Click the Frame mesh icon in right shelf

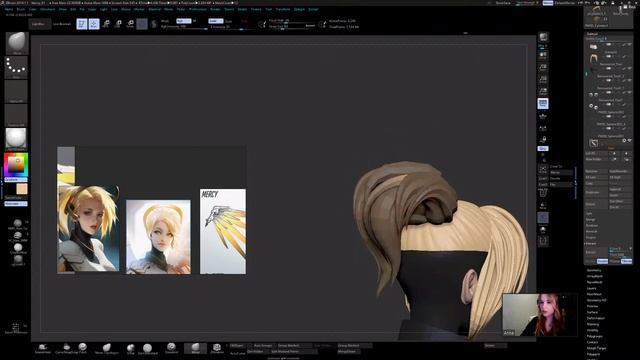coord(543,169)
